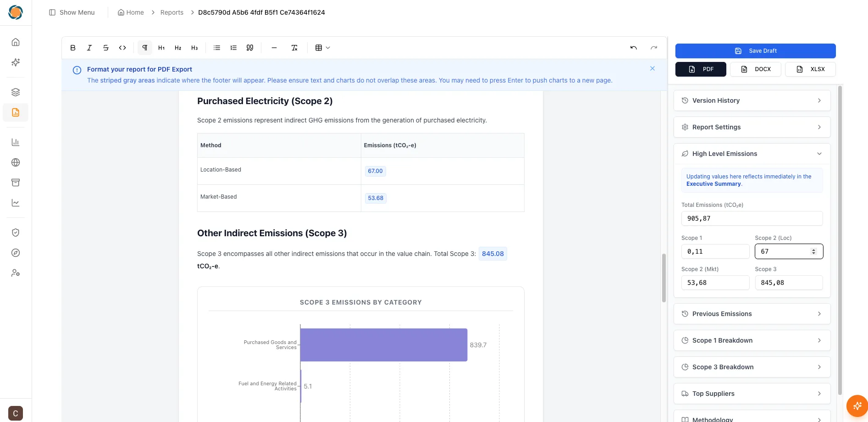Click the Save Draft button
Viewport: 868px width, 422px height.
(x=755, y=50)
